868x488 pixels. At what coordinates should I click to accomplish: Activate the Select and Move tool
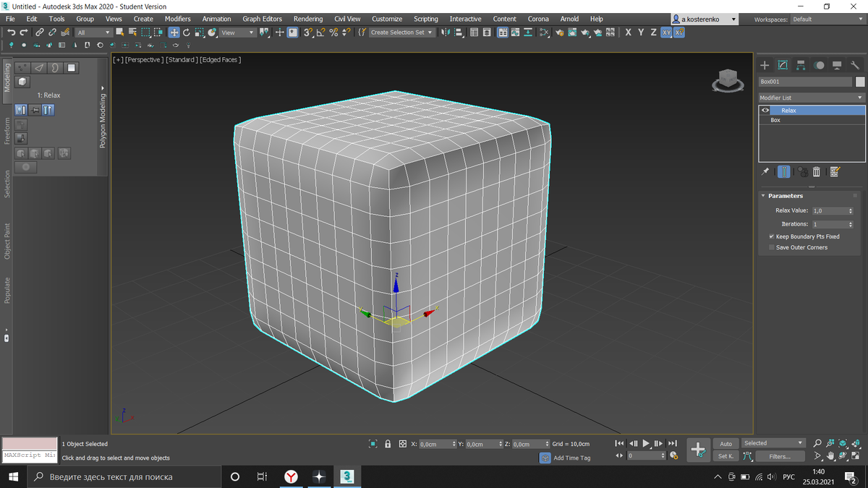point(174,33)
